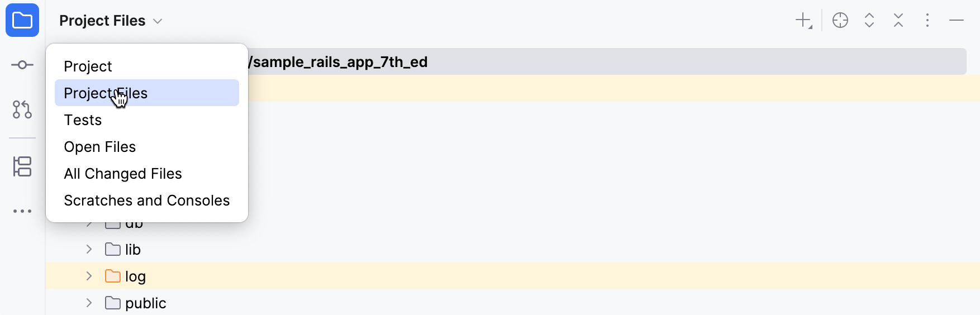Screen dimensions: 980x315
Task: Open the Project Files view dropdown
Action: coord(111,21)
